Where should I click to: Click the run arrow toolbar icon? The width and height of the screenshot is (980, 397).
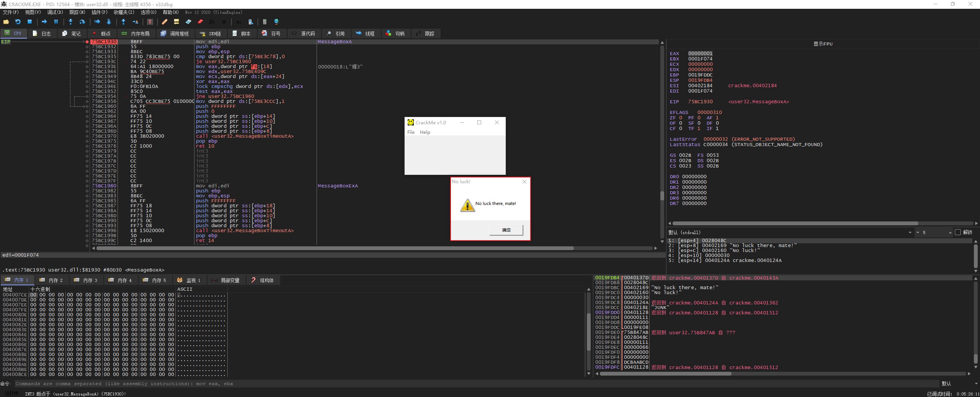pos(44,22)
